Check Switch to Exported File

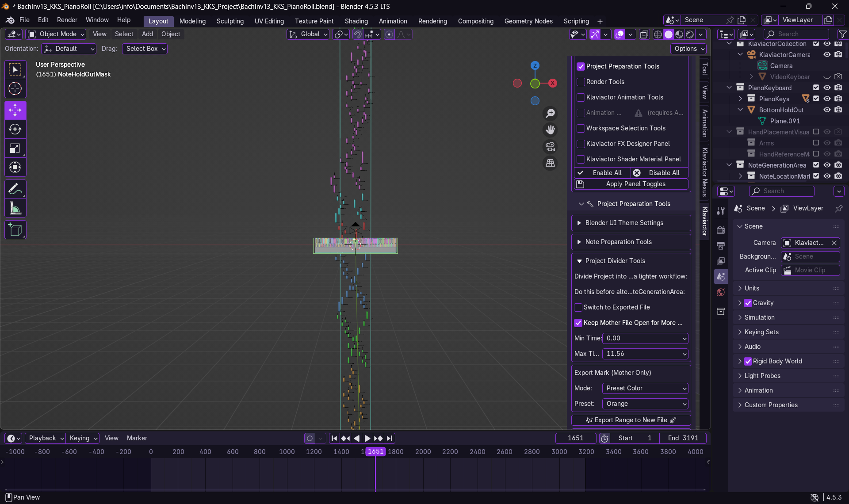(578, 307)
